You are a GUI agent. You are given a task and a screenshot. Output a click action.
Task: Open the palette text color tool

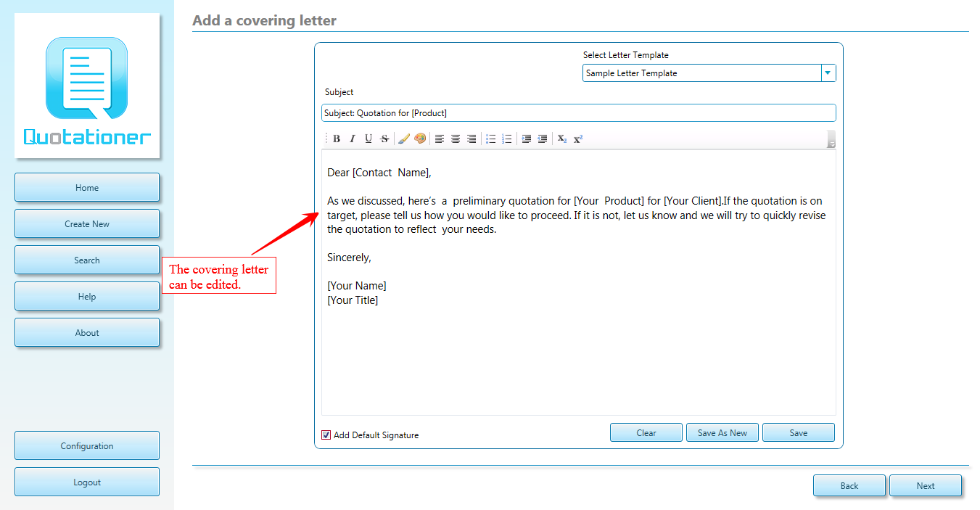click(420, 139)
